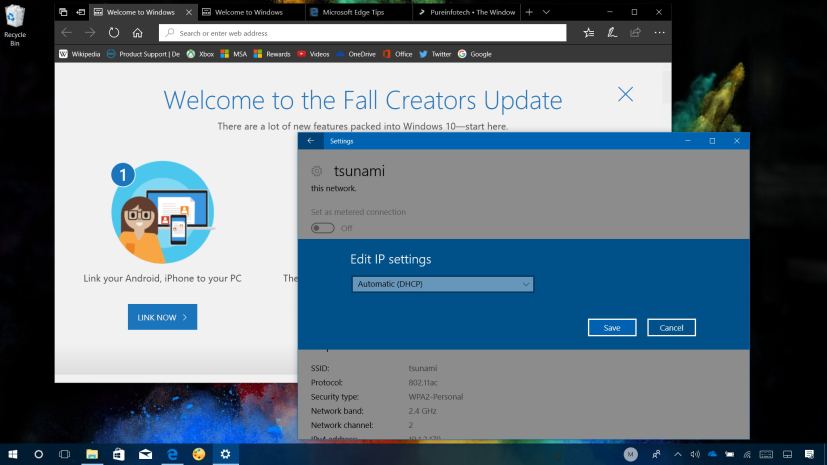The height and width of the screenshot is (465, 827).
Task: Save the IP settings
Action: (x=612, y=327)
